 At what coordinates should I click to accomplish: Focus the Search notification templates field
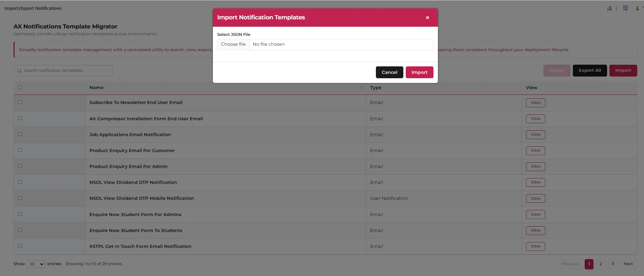point(63,70)
